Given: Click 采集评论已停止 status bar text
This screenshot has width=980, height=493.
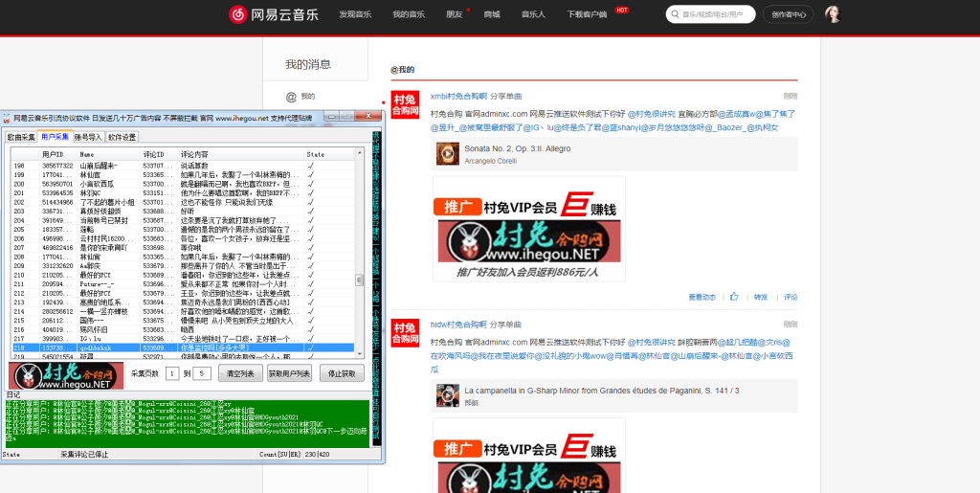Looking at the screenshot, I should tap(84, 455).
